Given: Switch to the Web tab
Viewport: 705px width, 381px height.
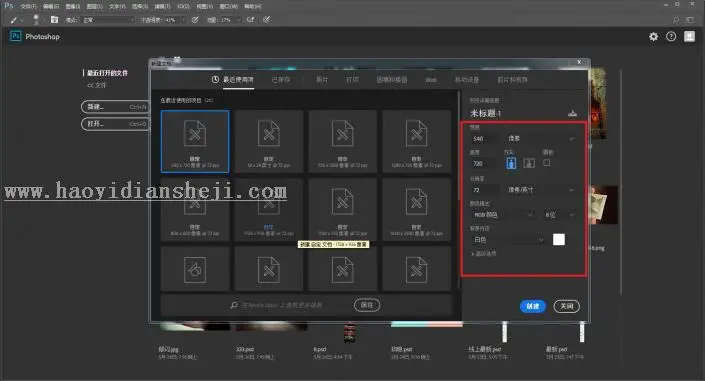Looking at the screenshot, I should click(431, 80).
